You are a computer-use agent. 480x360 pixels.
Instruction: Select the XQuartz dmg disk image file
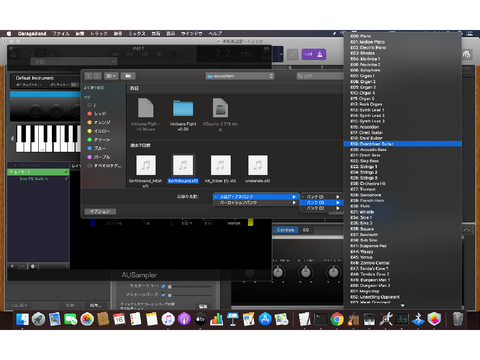point(220,107)
